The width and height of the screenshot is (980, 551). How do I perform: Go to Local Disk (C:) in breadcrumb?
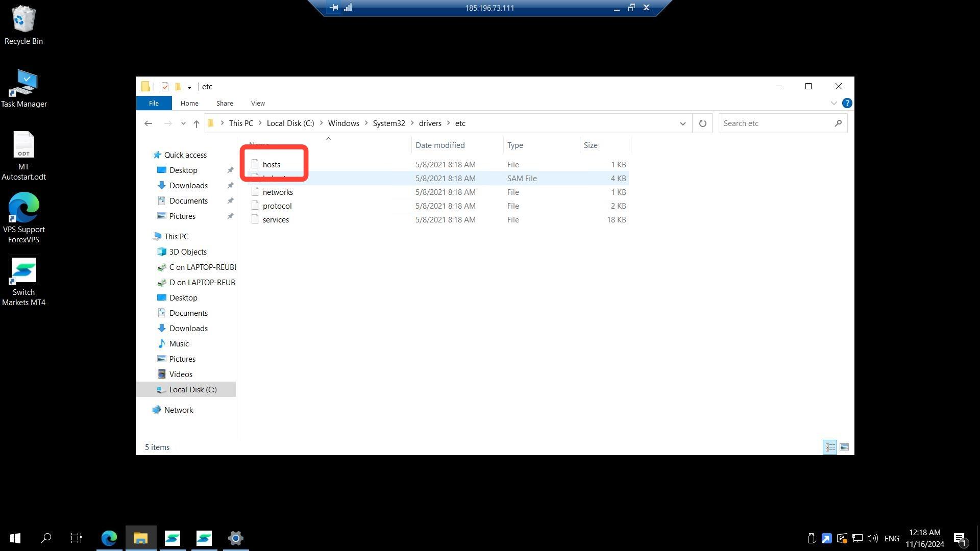coord(290,123)
